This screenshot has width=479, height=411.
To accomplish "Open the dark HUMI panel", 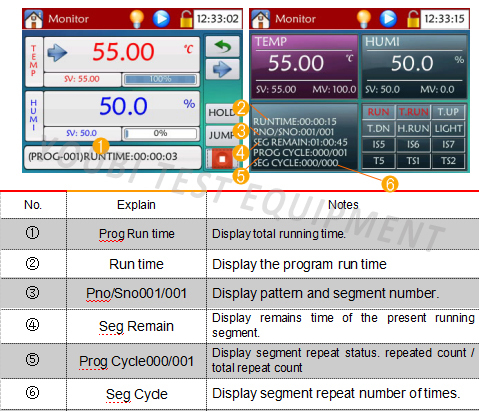I will tap(414, 67).
